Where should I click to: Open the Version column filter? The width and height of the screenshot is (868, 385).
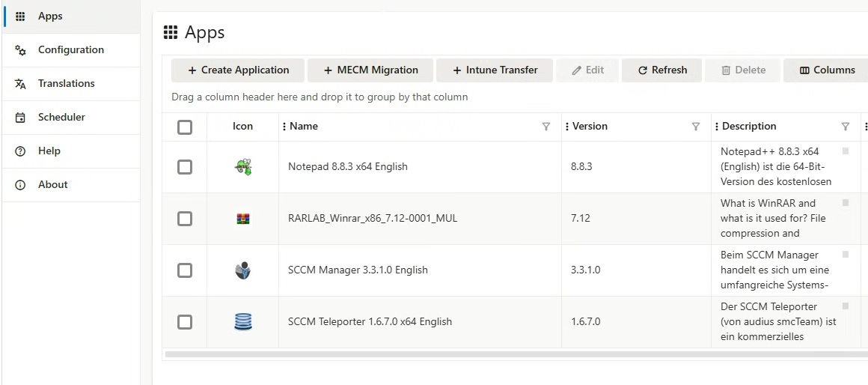[696, 127]
